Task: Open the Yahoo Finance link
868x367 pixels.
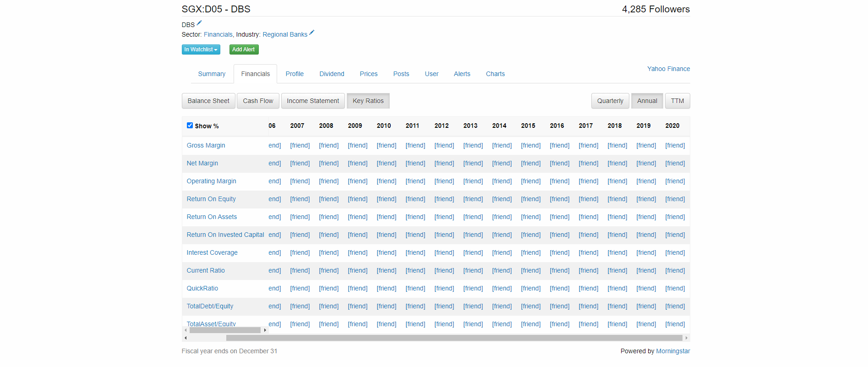Action: pos(668,69)
